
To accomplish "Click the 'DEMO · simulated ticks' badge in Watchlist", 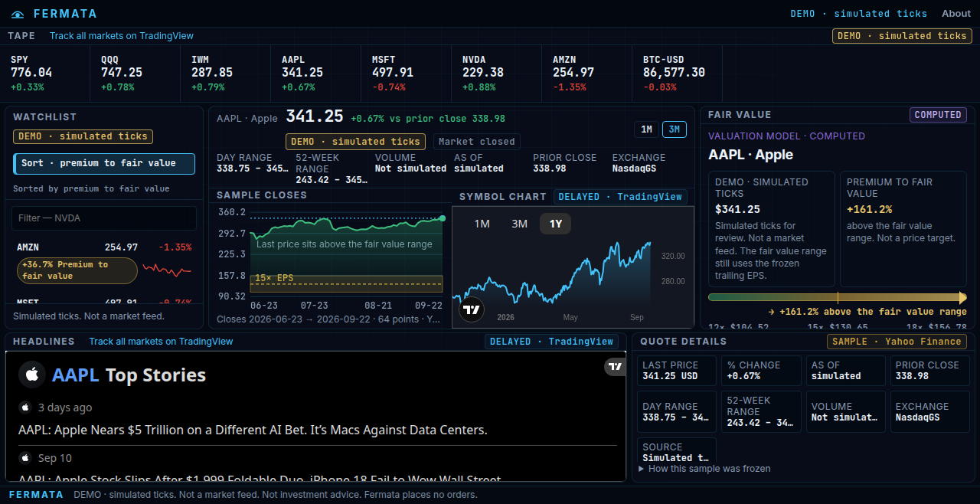I will (x=83, y=137).
